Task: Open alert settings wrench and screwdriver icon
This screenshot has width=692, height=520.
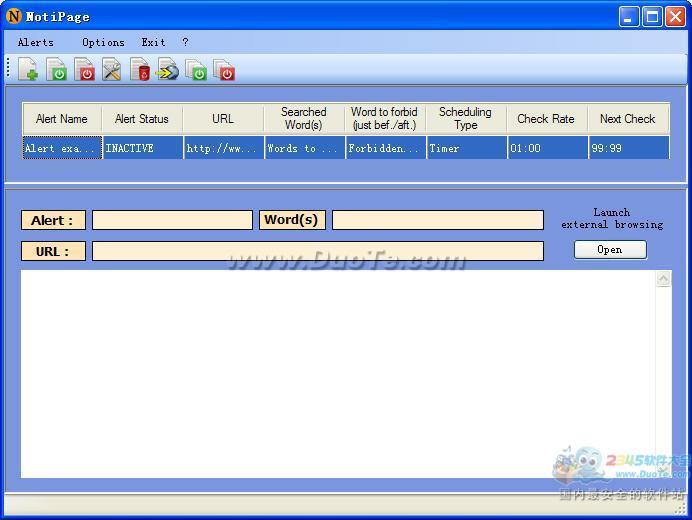Action: point(112,69)
